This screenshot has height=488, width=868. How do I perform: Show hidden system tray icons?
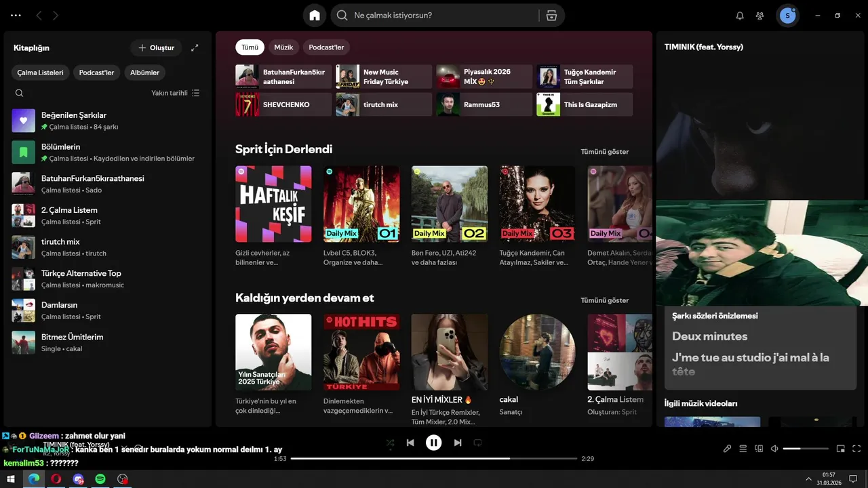(x=808, y=479)
